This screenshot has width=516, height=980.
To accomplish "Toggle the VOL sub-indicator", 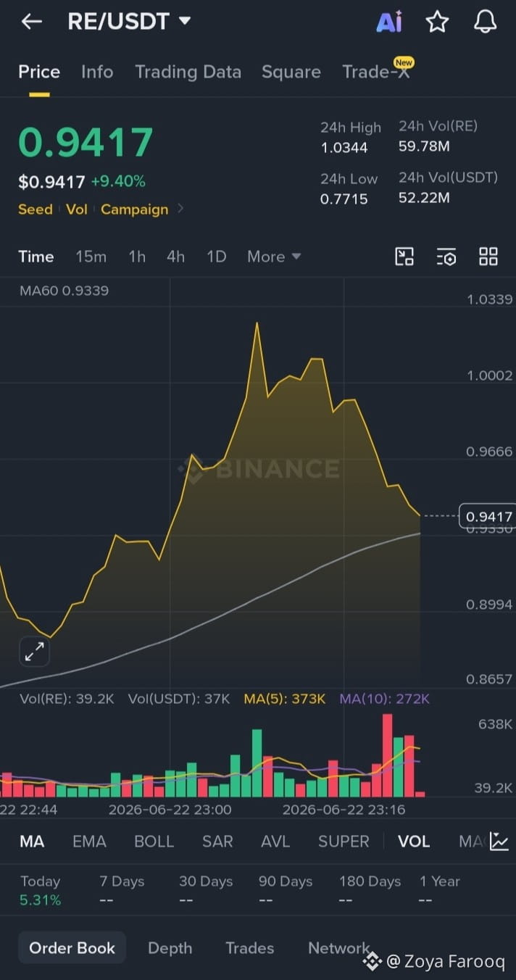I will 414,842.
